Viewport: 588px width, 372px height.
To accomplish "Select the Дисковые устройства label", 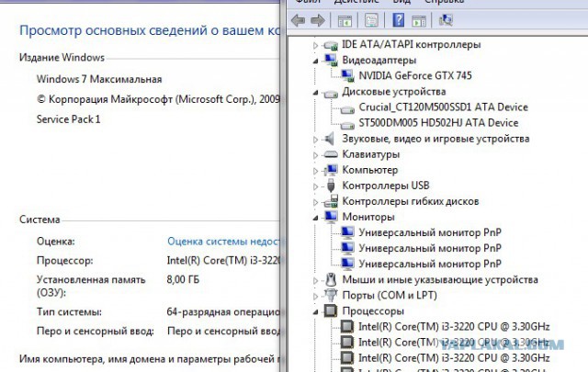I will (x=394, y=92).
